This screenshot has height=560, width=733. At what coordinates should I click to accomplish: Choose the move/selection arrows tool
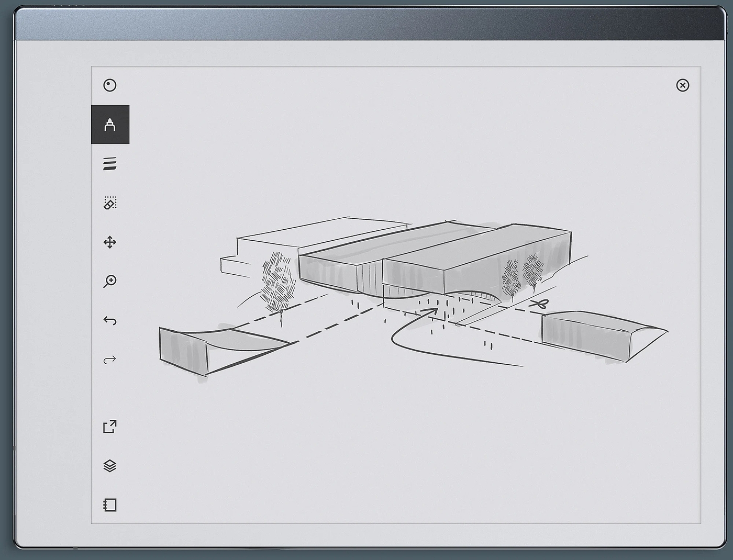[110, 242]
